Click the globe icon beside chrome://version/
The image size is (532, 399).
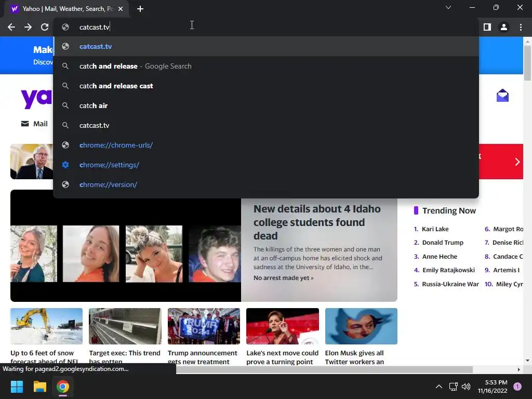tap(65, 184)
